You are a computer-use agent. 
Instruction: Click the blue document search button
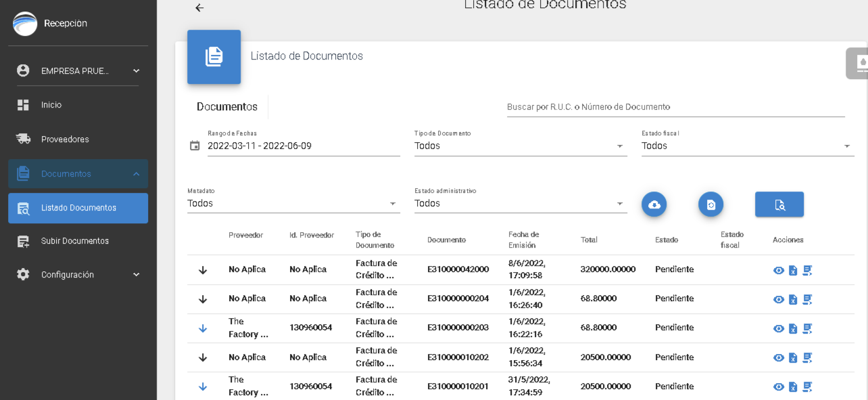[x=779, y=204]
